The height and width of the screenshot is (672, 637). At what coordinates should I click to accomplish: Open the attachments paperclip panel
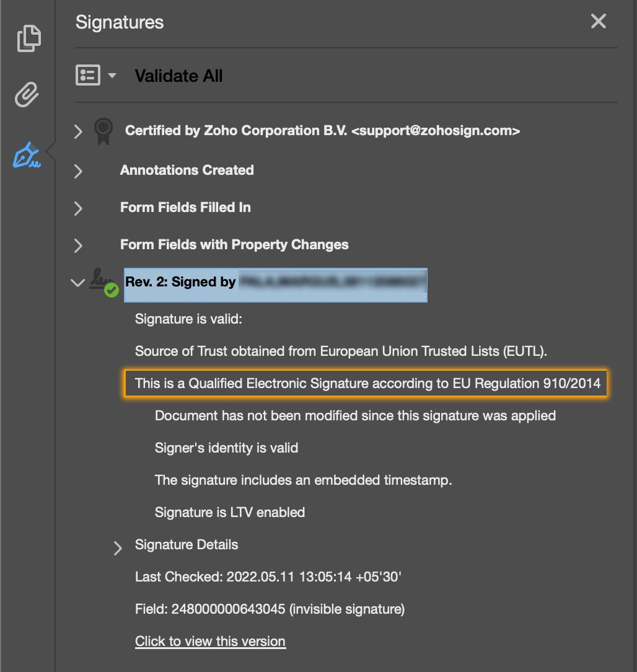(x=27, y=95)
